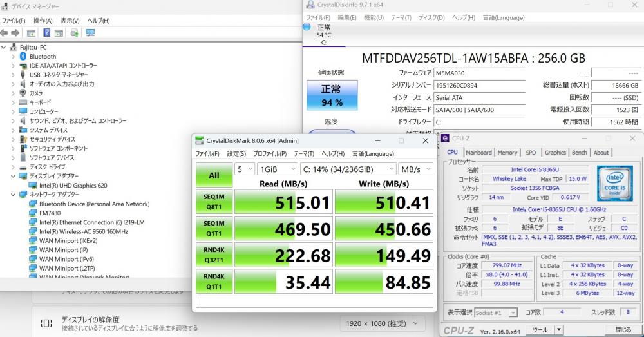The width and height of the screenshot is (644, 337).
Task: Open 言語(Language) menu in CrystalDiskInfo
Action: (504, 17)
